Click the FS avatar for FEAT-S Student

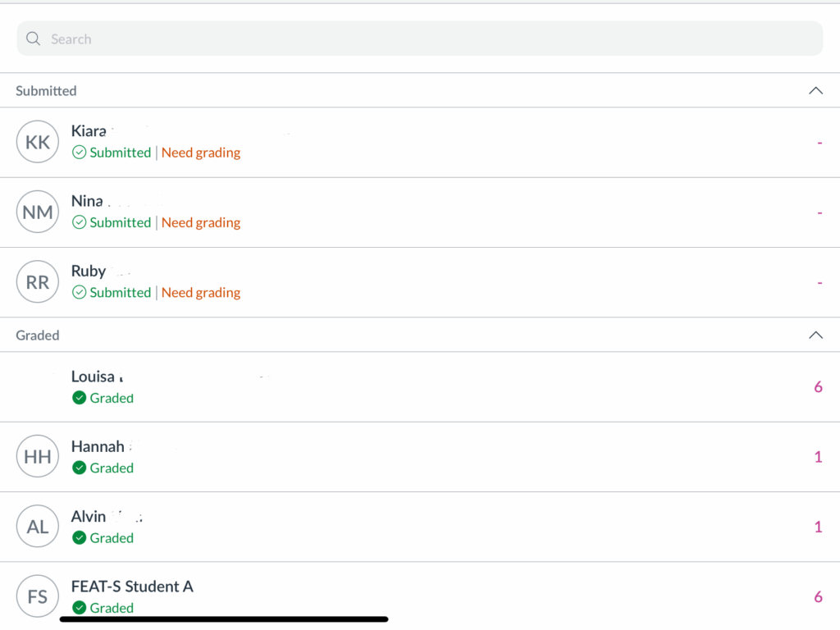coord(38,596)
